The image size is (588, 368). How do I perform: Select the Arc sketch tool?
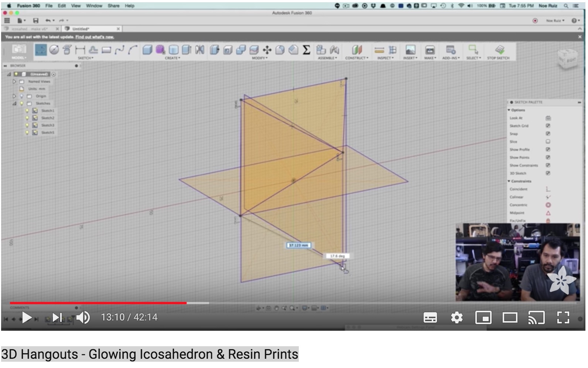click(133, 50)
